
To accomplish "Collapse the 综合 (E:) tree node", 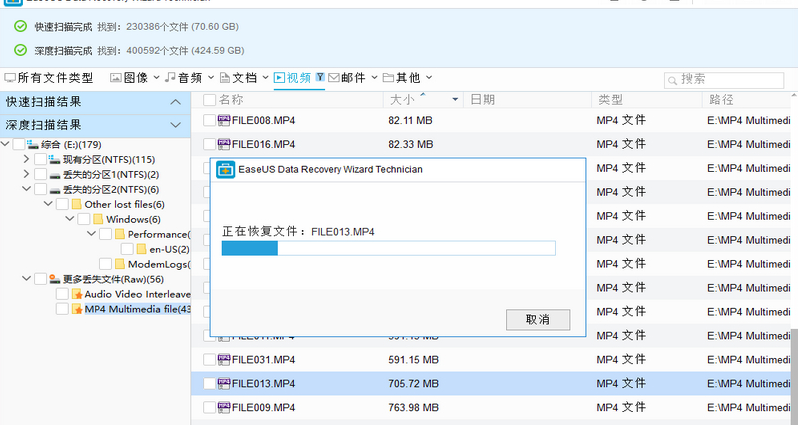I will [x=5, y=144].
